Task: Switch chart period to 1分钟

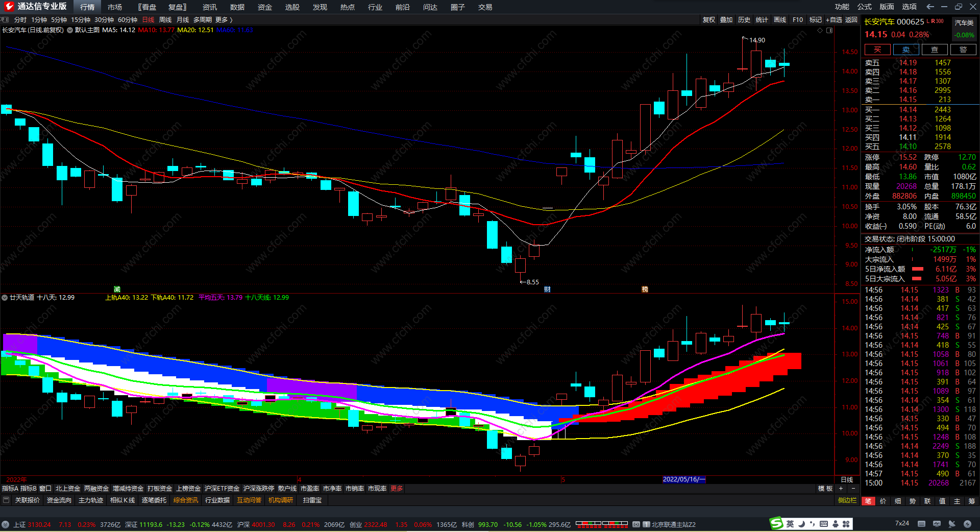Action: pos(39,20)
